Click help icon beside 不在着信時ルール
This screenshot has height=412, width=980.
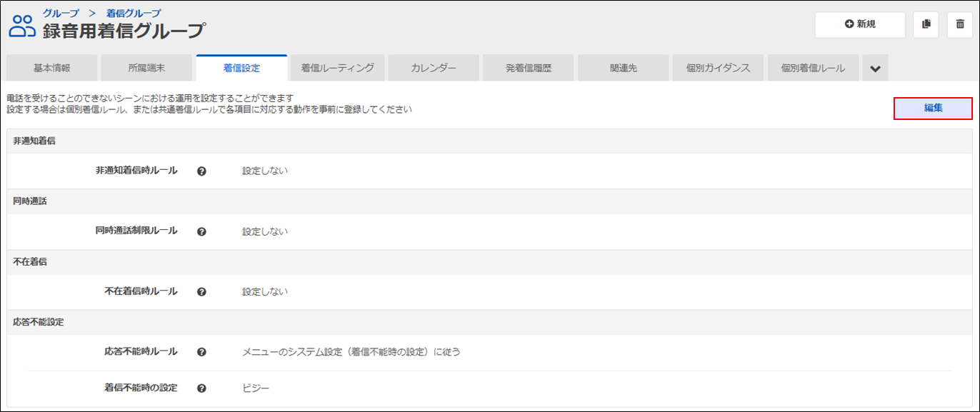(x=201, y=292)
